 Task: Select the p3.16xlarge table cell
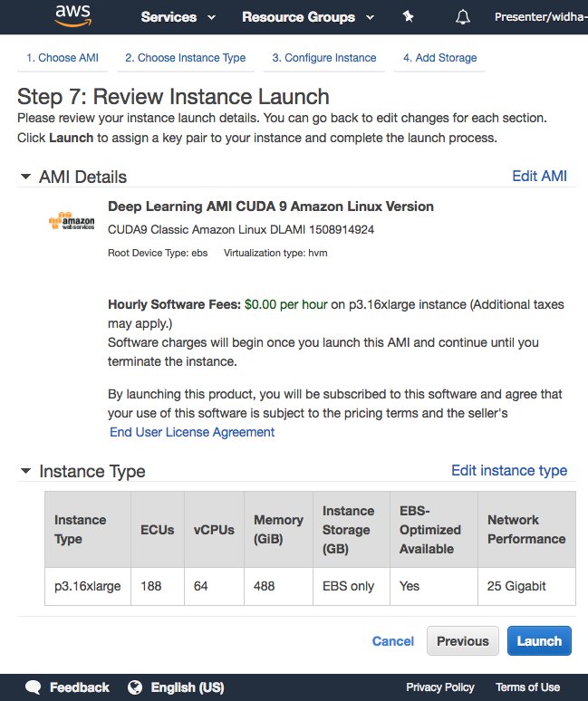point(88,586)
